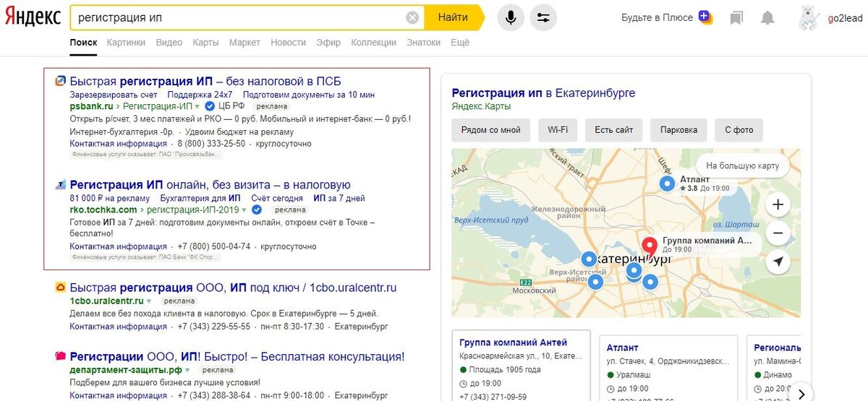Open Контактная информация under PSB ad

tap(119, 144)
